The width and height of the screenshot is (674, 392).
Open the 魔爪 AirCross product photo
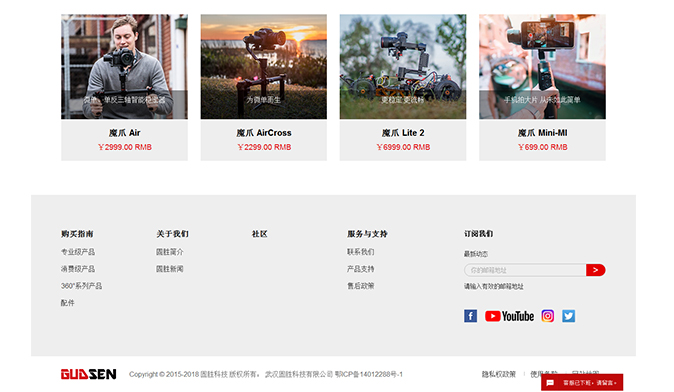click(x=263, y=67)
